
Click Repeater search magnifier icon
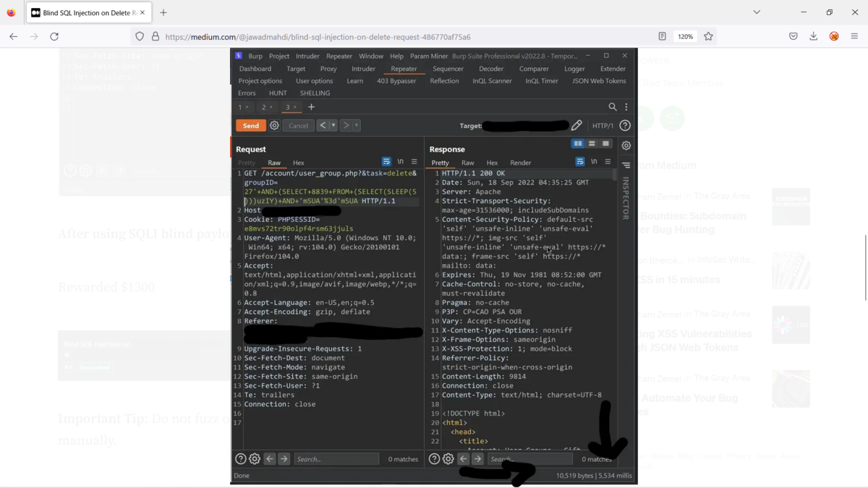613,107
